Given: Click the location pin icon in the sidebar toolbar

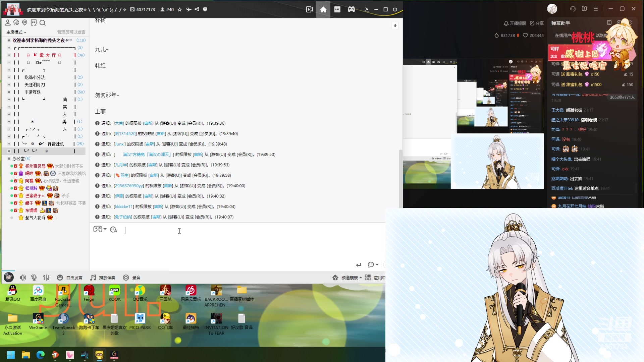Looking at the screenshot, I should (24, 22).
